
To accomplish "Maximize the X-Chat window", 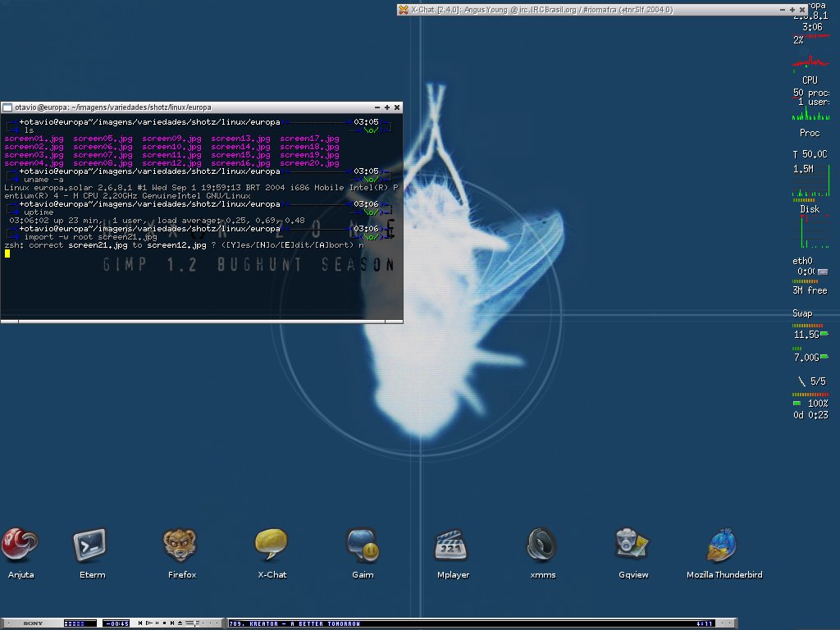I will click(792, 10).
